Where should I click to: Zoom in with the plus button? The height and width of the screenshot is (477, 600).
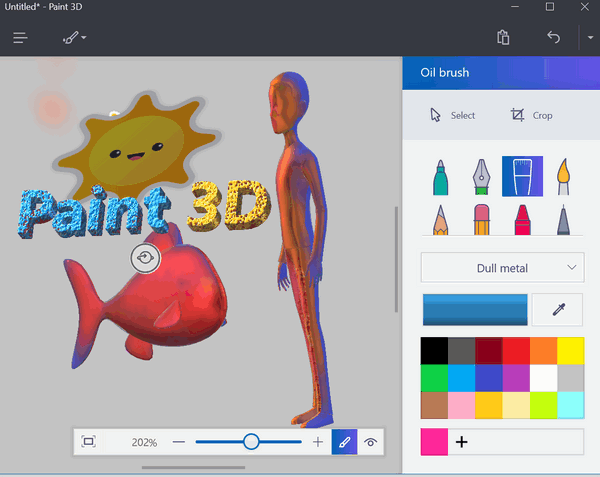(x=318, y=442)
